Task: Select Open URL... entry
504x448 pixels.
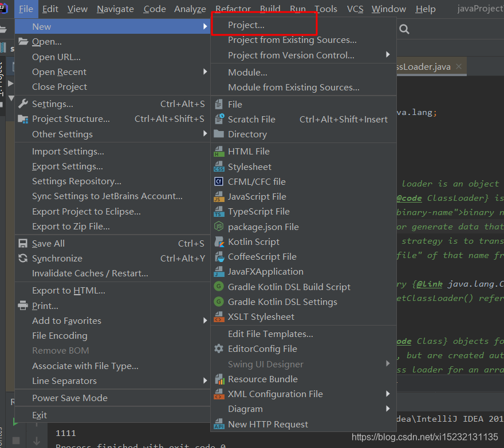Action: (x=112, y=57)
